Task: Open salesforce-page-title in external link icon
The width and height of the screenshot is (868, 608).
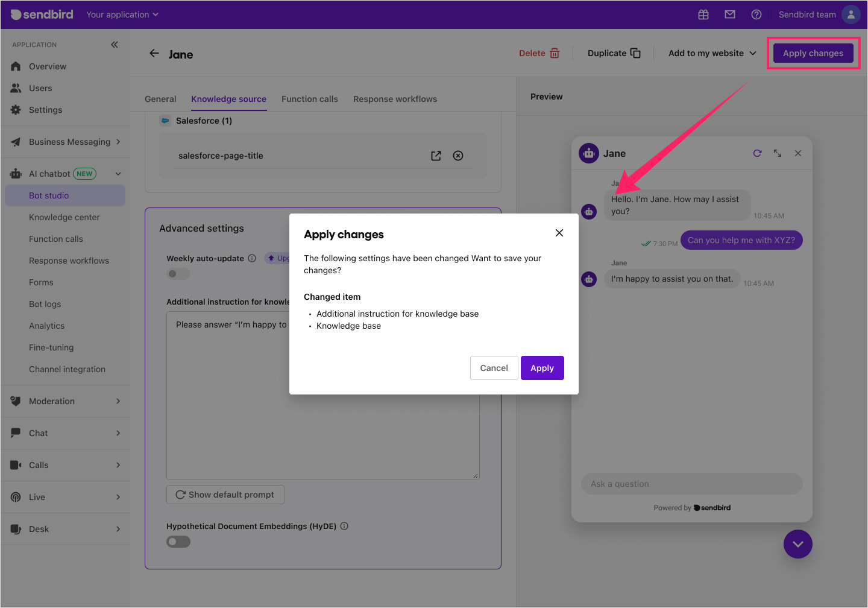Action: (436, 156)
